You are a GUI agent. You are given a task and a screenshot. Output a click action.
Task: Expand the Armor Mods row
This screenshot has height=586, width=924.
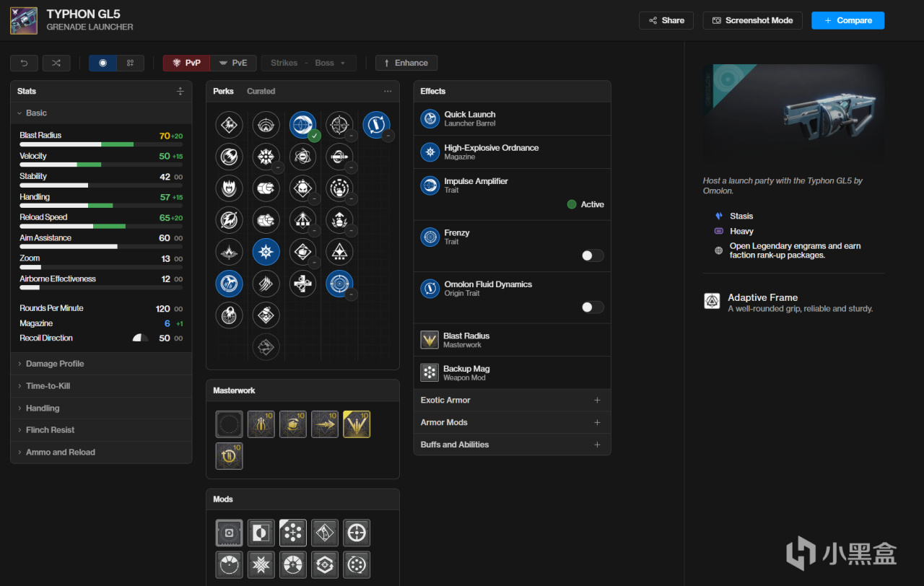(x=512, y=422)
